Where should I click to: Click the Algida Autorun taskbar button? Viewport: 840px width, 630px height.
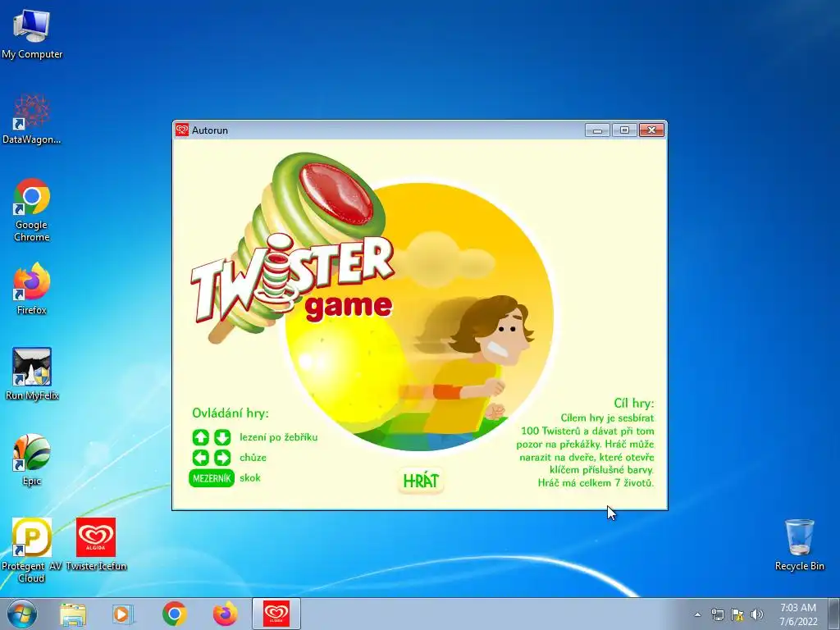coord(276,614)
